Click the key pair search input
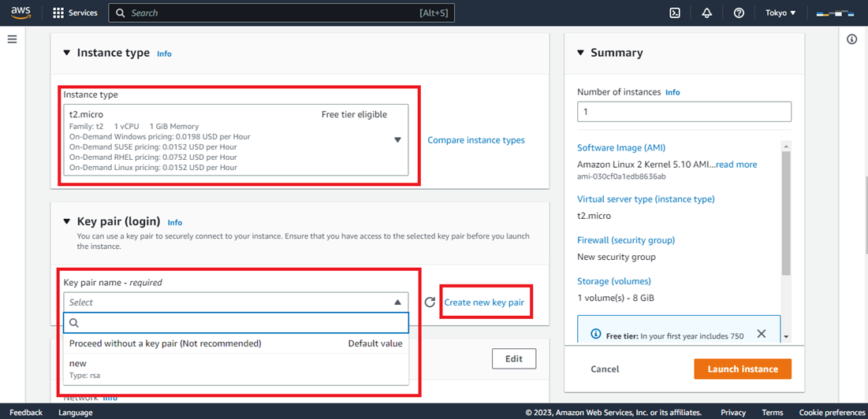 236,323
